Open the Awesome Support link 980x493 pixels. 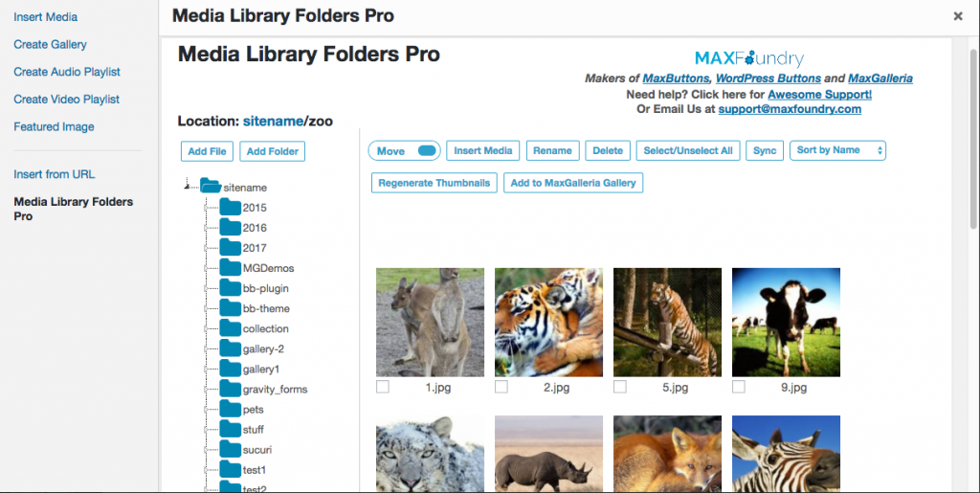pos(819,95)
